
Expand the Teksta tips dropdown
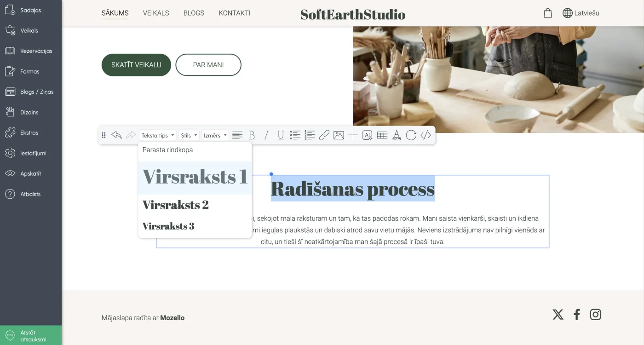158,135
